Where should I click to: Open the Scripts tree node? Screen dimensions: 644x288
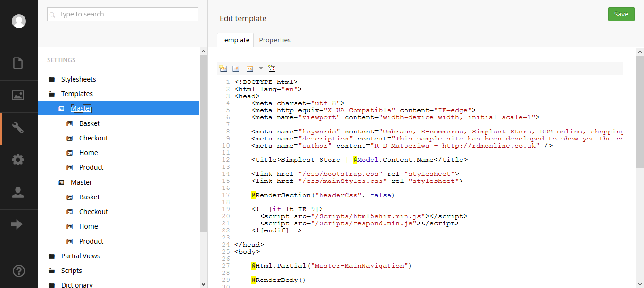72,271
